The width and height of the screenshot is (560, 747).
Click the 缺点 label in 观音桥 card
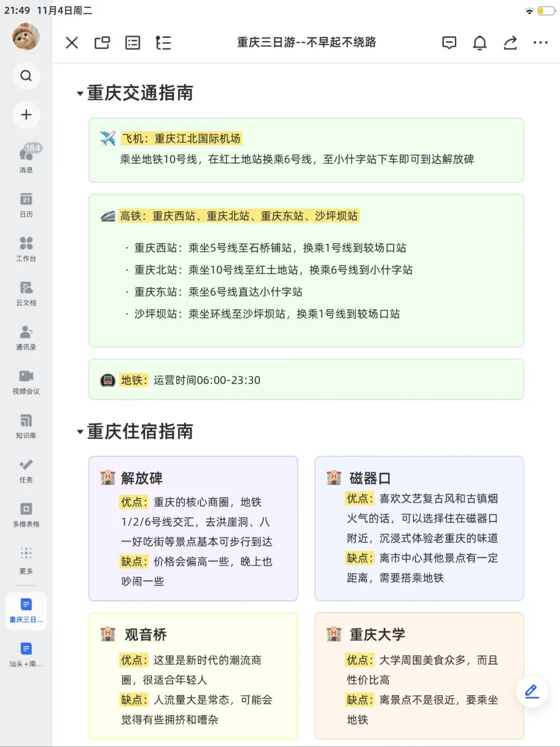[135, 700]
